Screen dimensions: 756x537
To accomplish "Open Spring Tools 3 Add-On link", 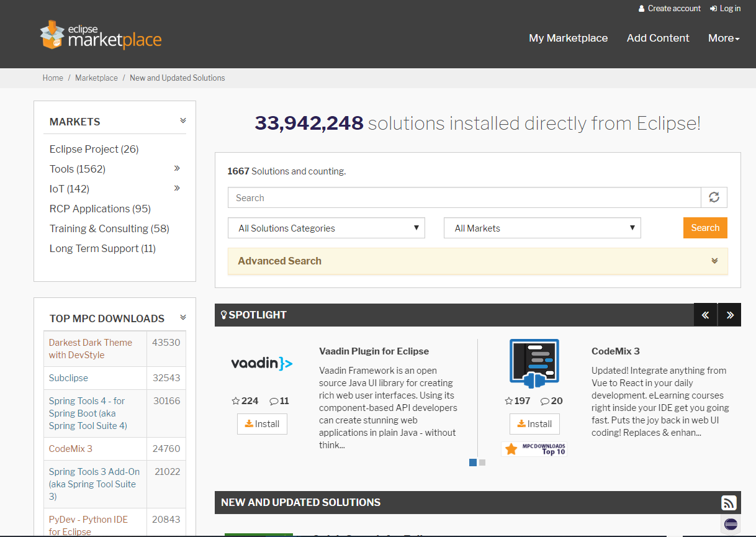I will coord(94,484).
